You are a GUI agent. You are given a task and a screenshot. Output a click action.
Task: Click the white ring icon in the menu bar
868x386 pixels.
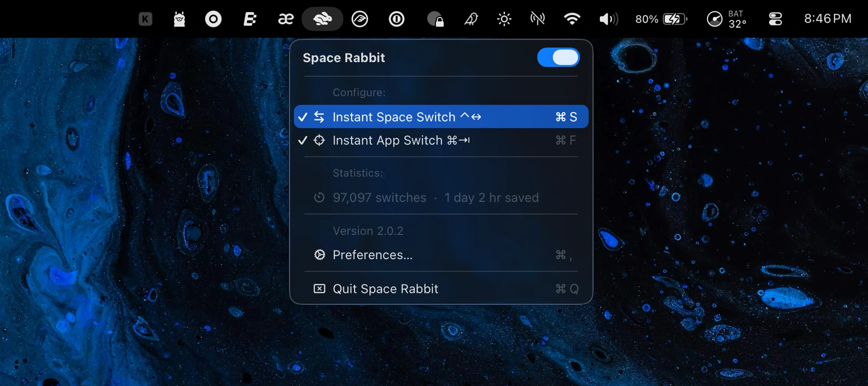[213, 19]
